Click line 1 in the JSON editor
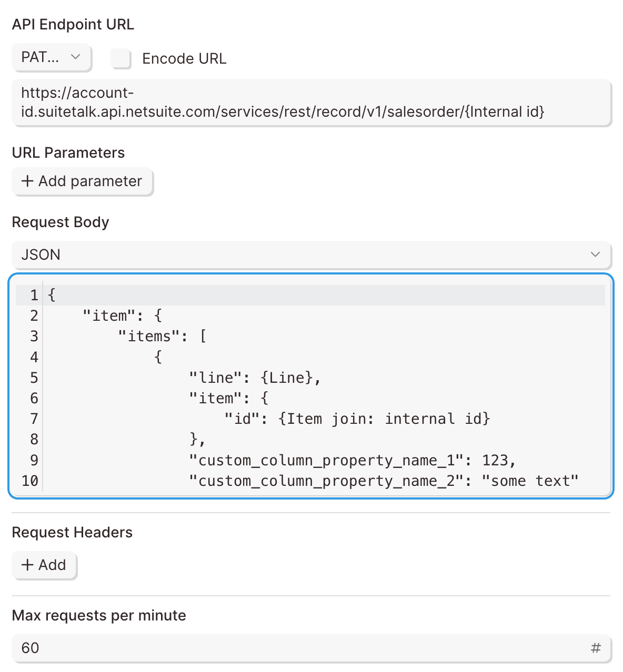The height and width of the screenshot is (672, 623). click(310, 295)
